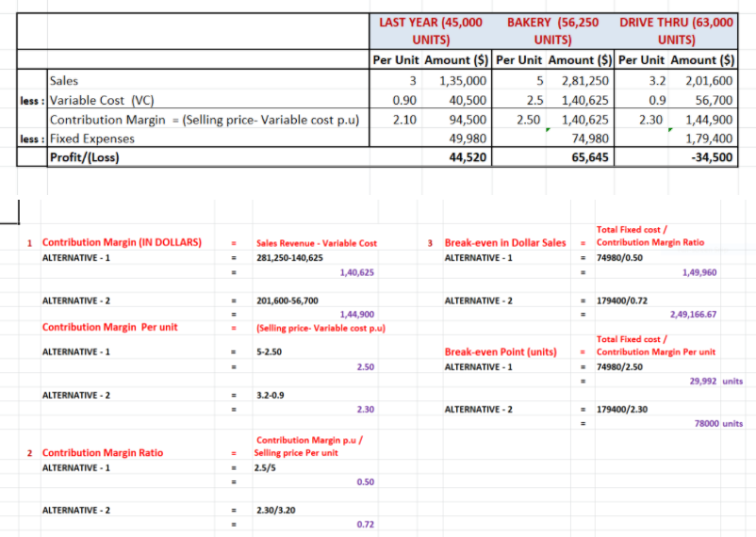Click the 5-2.50 calculation cell
Image resolution: width=756 pixels, height=537 pixels.
[269, 352]
